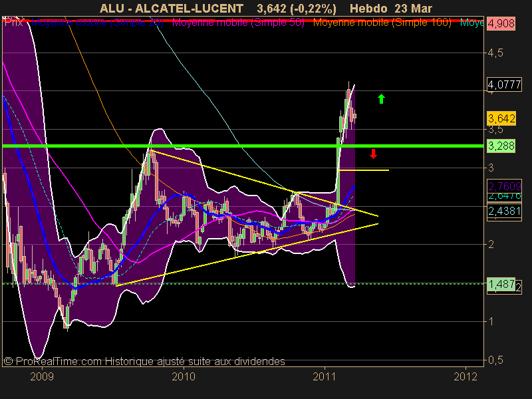
Task: Click the 2011 time axis label
Action: click(x=325, y=376)
